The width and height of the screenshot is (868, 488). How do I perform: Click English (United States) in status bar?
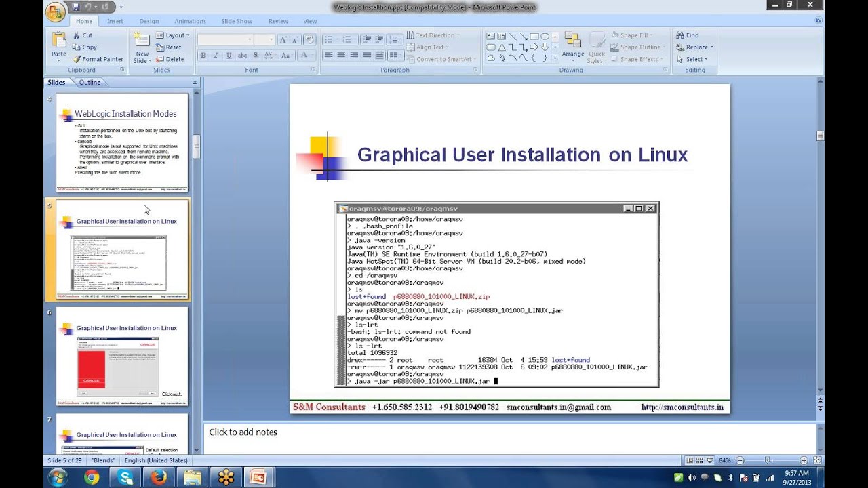click(x=156, y=461)
